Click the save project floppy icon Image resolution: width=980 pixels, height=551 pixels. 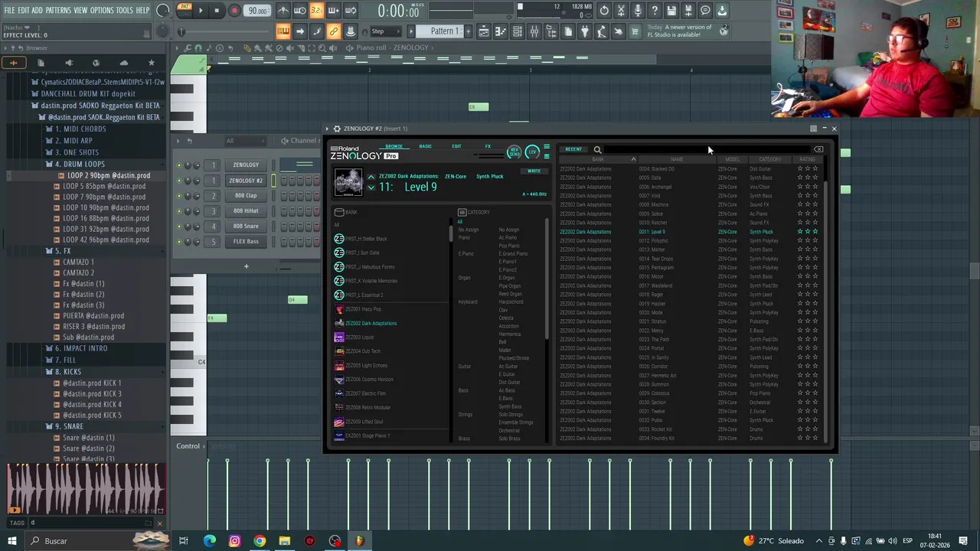point(671,11)
